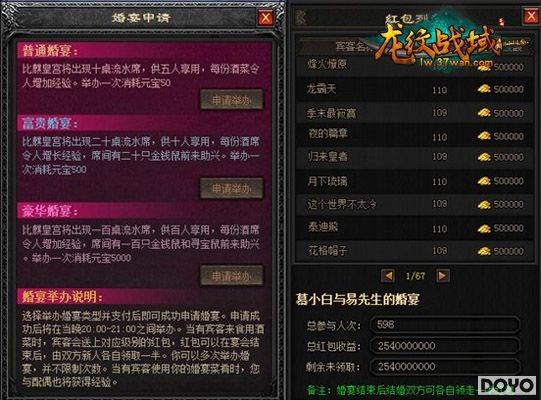Screen dimensions: 541x400
Task: Click 申请举办 under 富贵婚宴
Action: pyautogui.click(x=232, y=188)
